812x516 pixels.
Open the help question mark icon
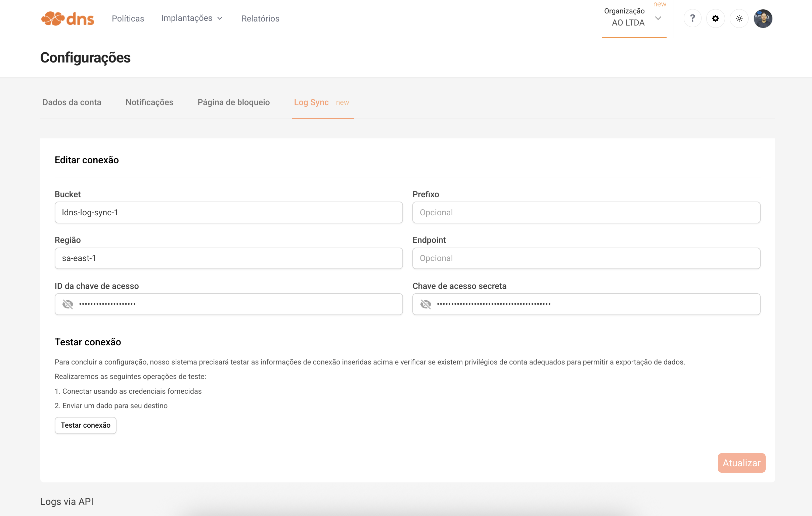692,18
